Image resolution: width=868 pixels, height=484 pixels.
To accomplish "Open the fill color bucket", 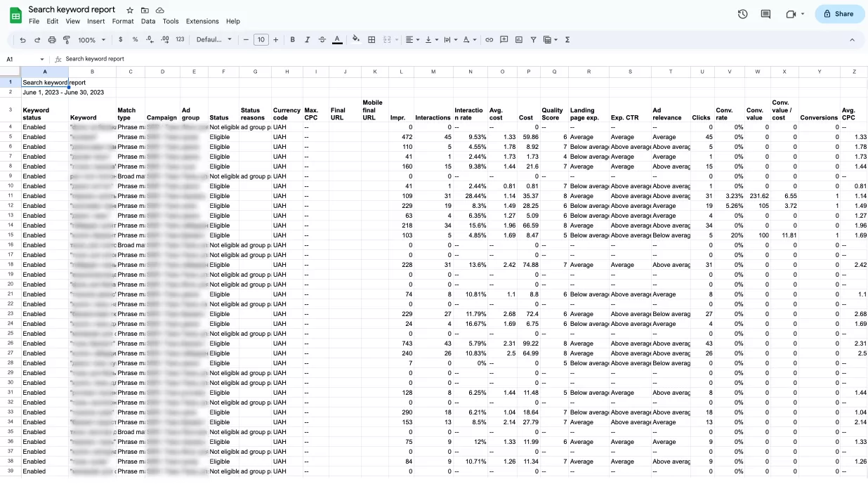I will 356,40.
